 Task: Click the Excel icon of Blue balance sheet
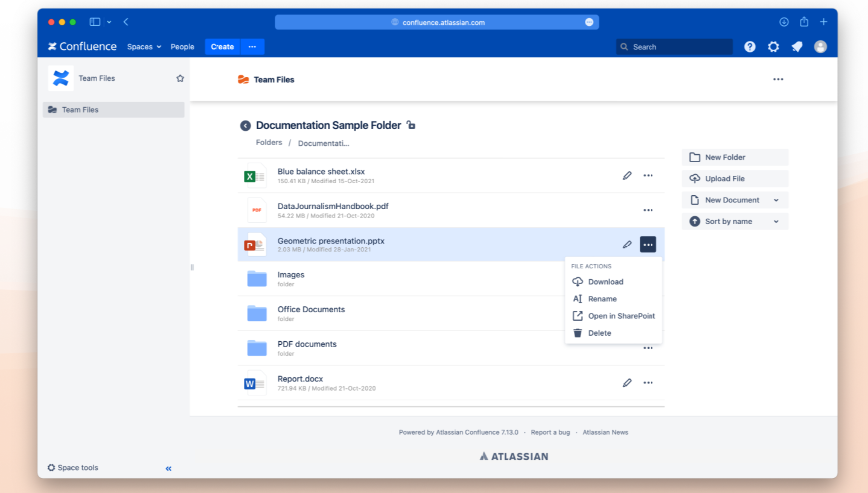254,177
